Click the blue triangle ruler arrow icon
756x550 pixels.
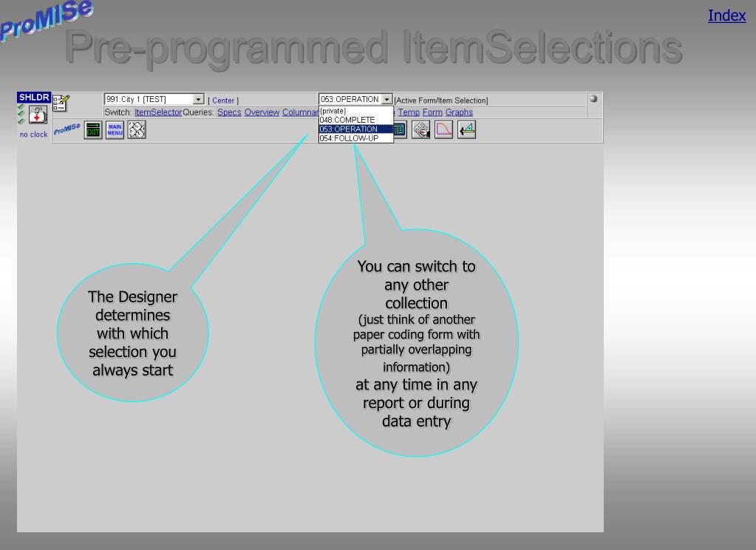(467, 130)
